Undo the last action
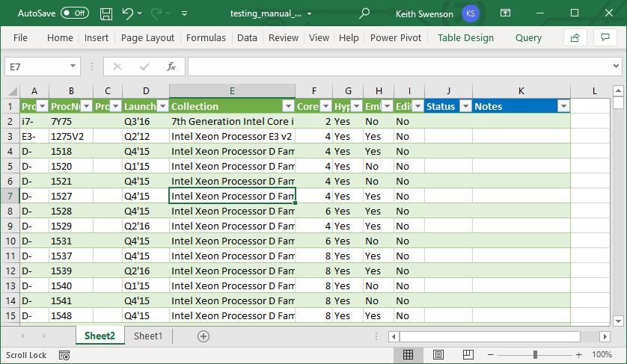This screenshot has width=627, height=364. [127, 13]
